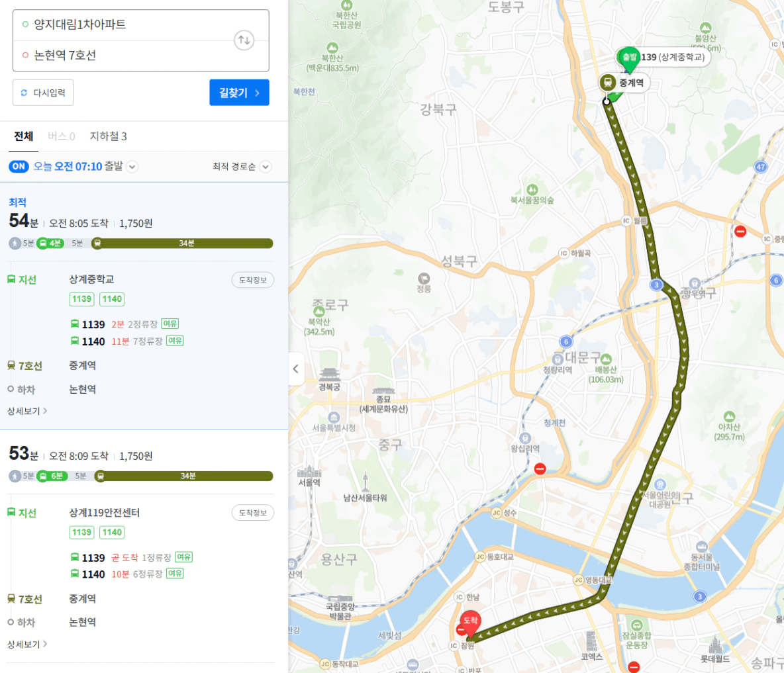Select the 전체 tab
784x673 pixels.
click(23, 136)
